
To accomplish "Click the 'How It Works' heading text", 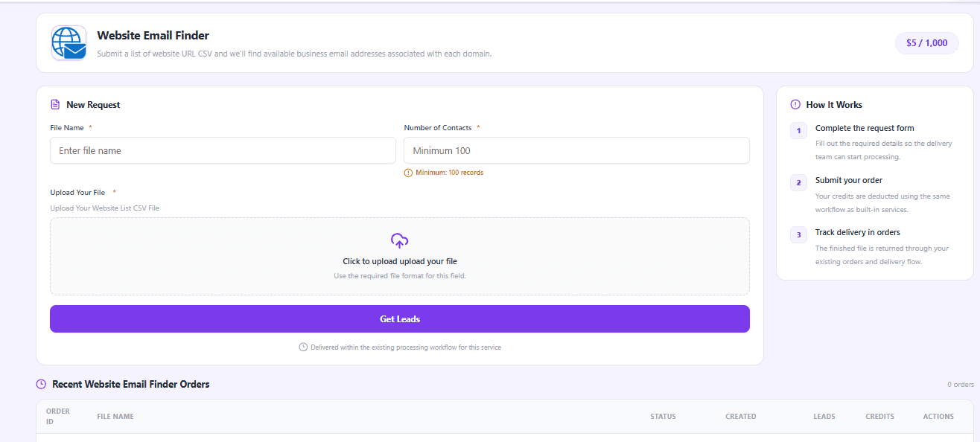I will coord(834,105).
